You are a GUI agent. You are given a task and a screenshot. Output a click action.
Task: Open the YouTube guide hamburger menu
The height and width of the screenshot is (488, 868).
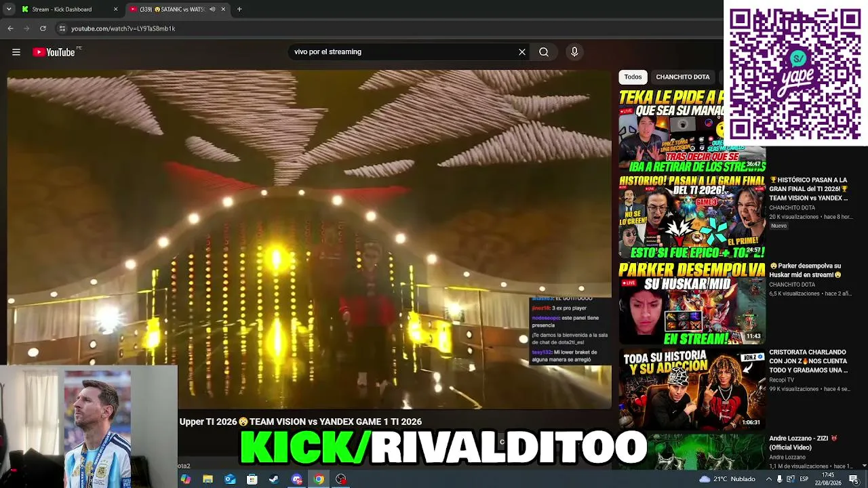coord(16,52)
